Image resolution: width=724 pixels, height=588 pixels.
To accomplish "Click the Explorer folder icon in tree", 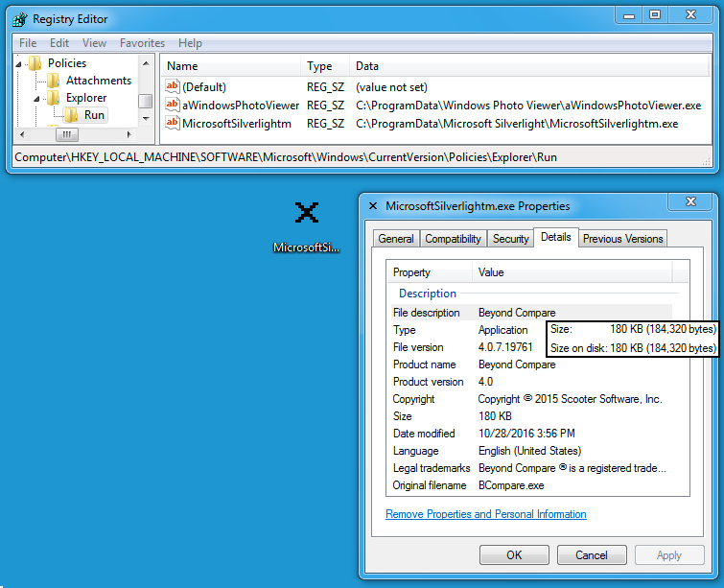I will tap(53, 98).
